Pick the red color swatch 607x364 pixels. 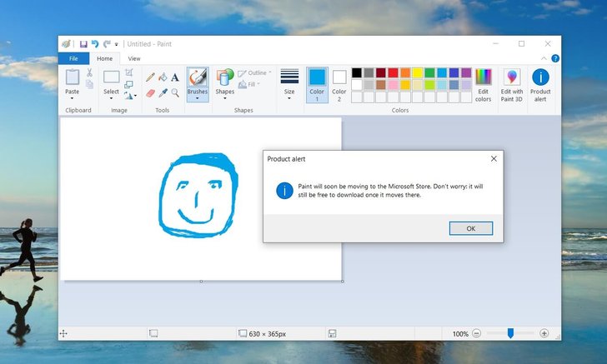pyautogui.click(x=393, y=72)
